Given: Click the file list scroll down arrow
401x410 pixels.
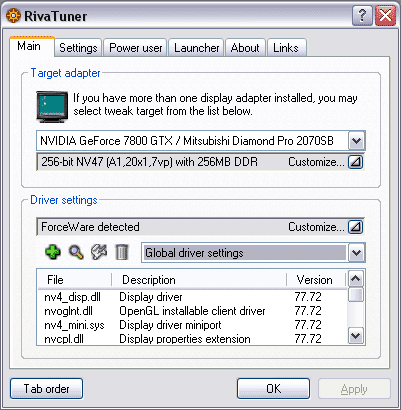Looking at the screenshot, I should [x=356, y=336].
